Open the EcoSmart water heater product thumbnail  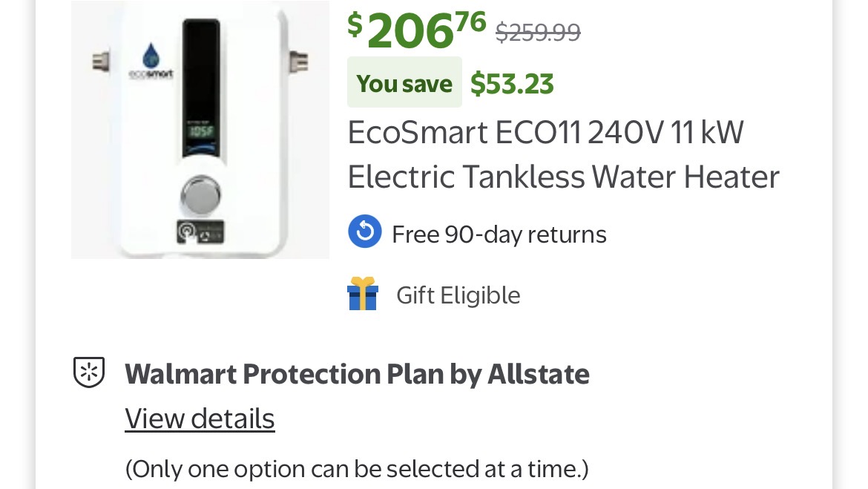pos(200,130)
